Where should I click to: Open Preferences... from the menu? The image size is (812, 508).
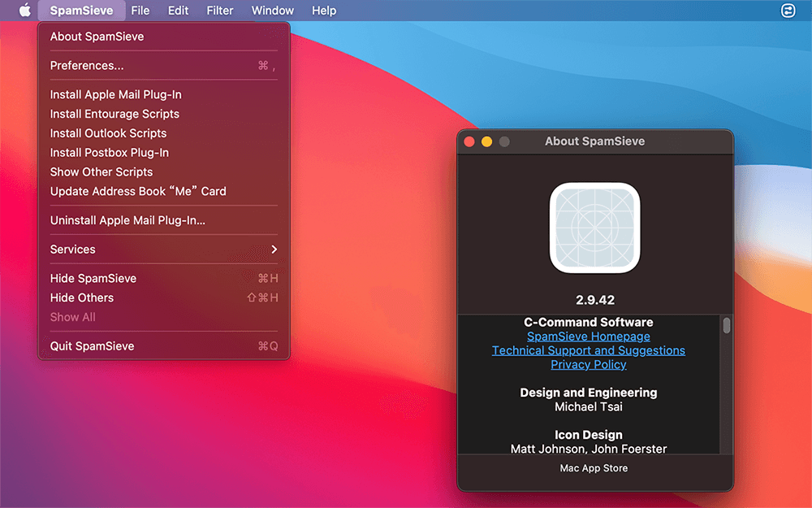point(164,65)
